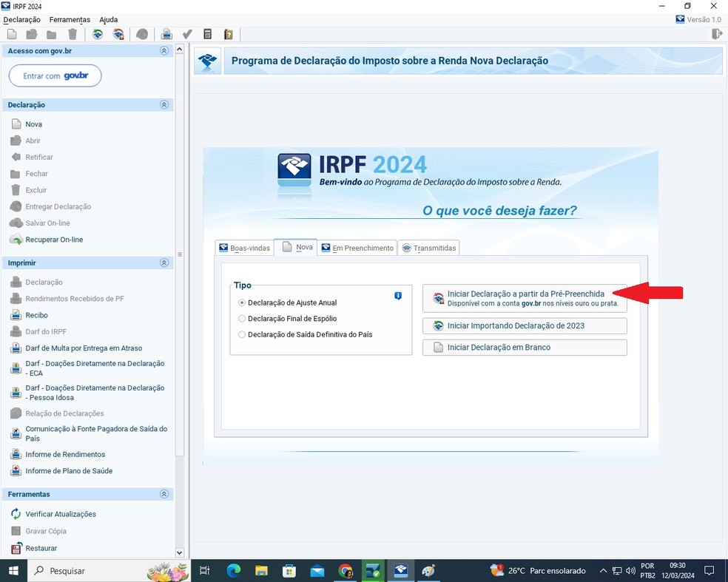Switch to the Em Preenchimento tab
This screenshot has height=582, width=728.
click(357, 248)
